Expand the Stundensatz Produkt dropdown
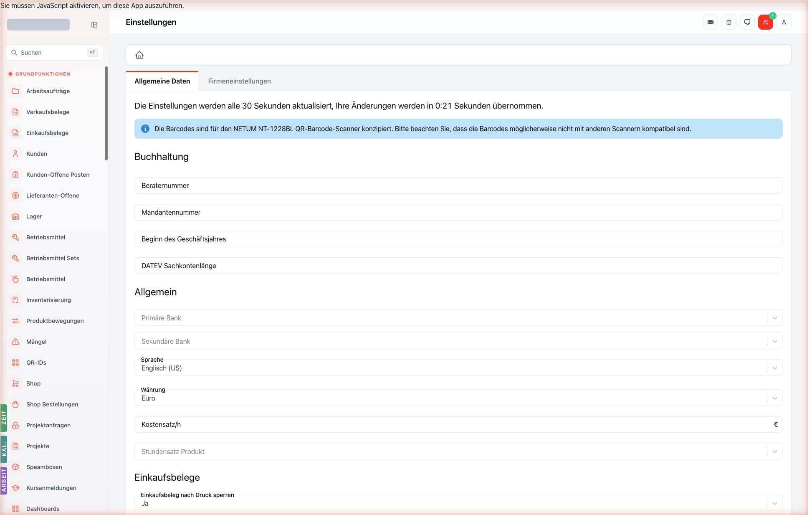Viewport: 812px width, 515px height. [x=458, y=452]
